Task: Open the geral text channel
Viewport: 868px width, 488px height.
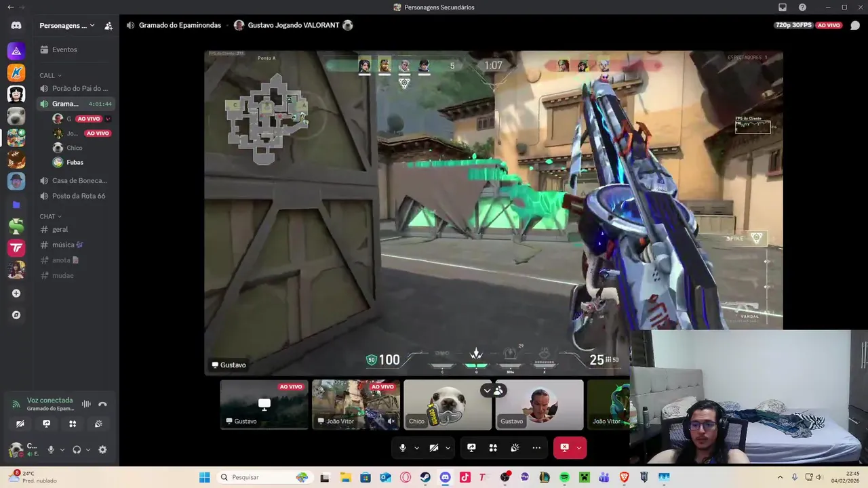Action: [x=75, y=229]
